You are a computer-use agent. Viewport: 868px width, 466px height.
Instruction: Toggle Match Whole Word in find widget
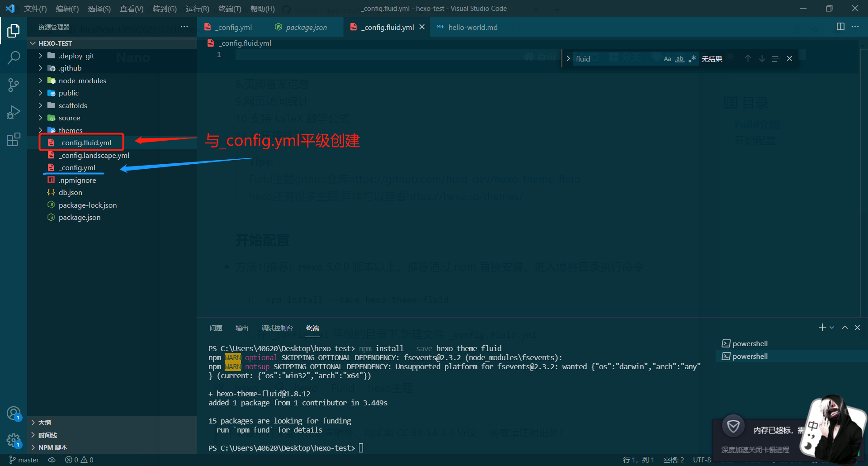coord(679,59)
